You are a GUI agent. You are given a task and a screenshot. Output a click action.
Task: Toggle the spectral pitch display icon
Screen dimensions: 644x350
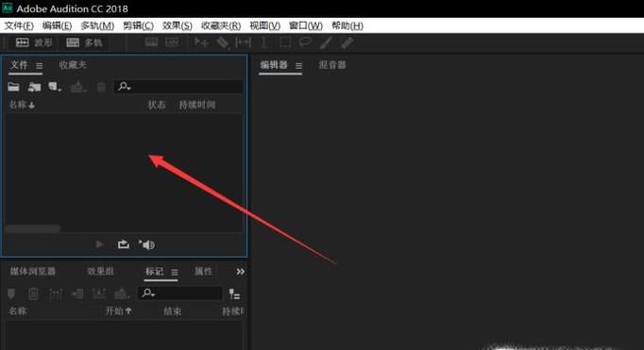click(x=172, y=42)
